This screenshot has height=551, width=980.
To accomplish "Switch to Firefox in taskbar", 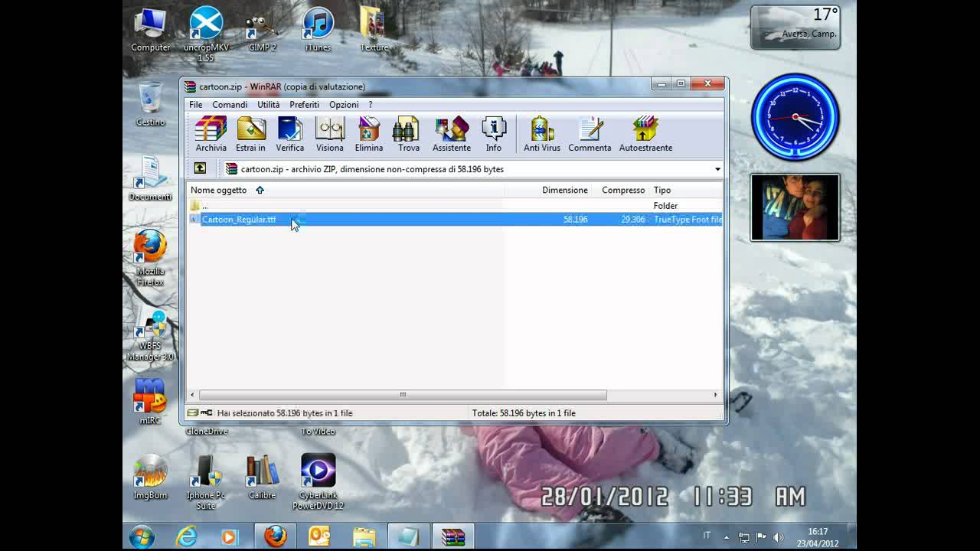I will pyautogui.click(x=275, y=537).
